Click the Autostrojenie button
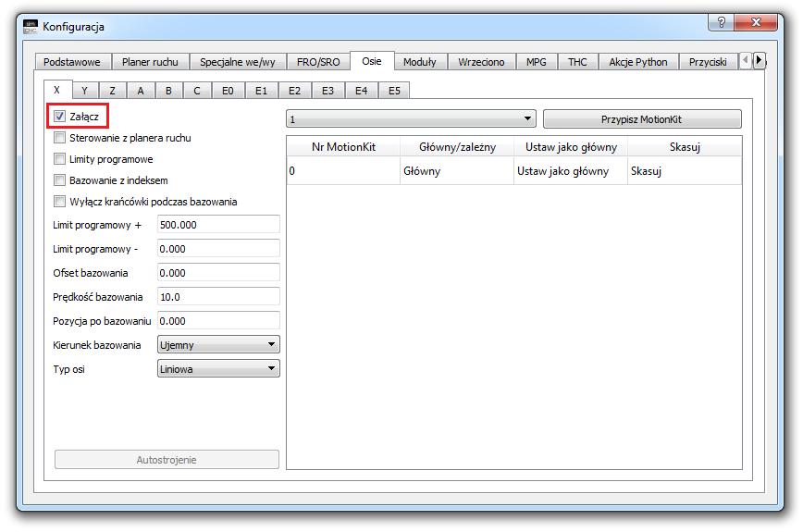 click(x=167, y=459)
